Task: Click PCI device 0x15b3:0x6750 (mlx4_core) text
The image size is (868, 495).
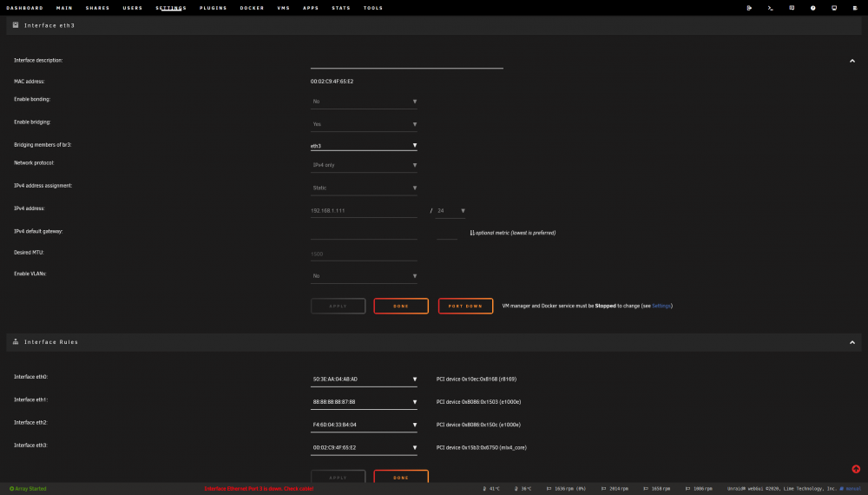Action: pos(481,447)
